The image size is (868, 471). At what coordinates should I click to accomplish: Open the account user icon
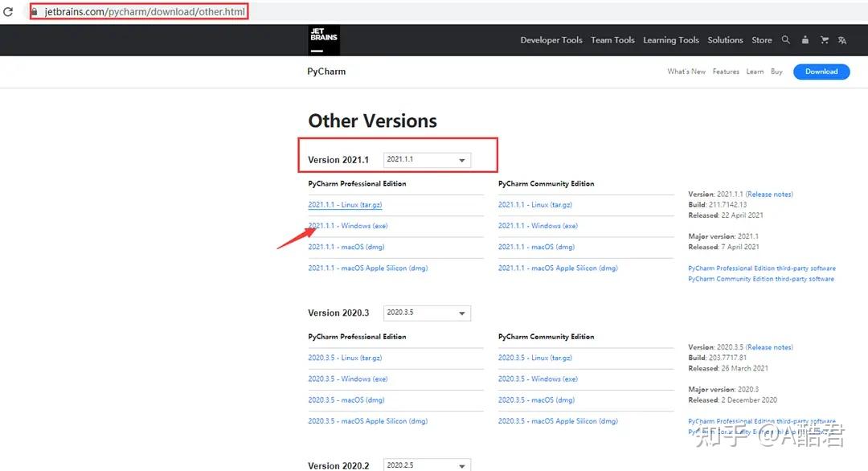(805, 40)
